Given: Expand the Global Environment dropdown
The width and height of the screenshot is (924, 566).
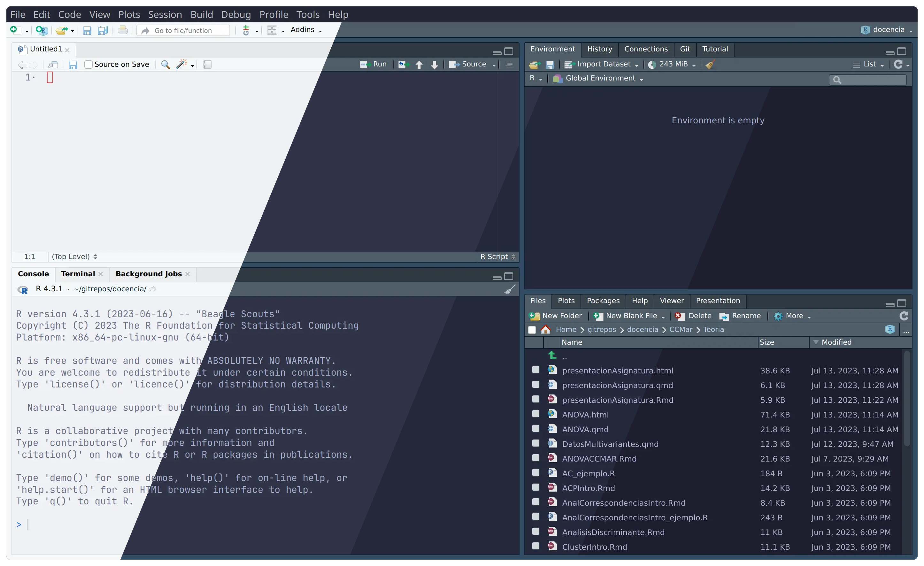Looking at the screenshot, I should pyautogui.click(x=599, y=78).
